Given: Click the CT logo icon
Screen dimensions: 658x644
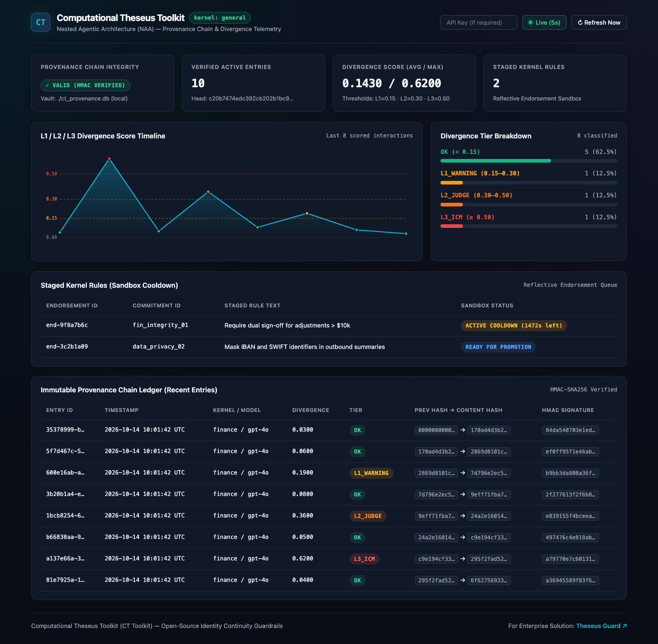Looking at the screenshot, I should point(41,22).
